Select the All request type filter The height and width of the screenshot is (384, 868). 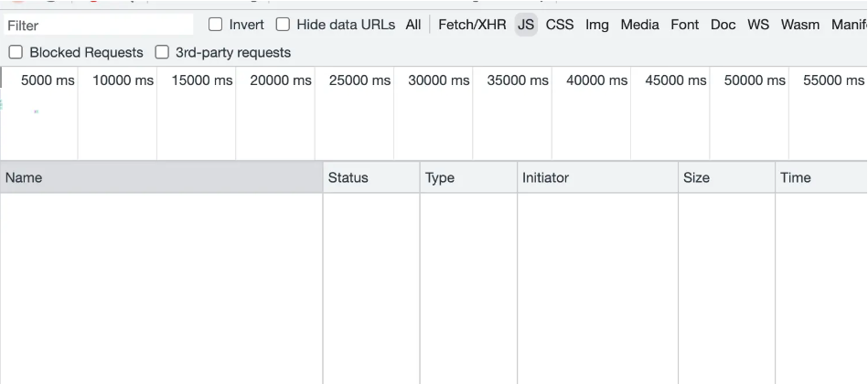[x=413, y=25]
